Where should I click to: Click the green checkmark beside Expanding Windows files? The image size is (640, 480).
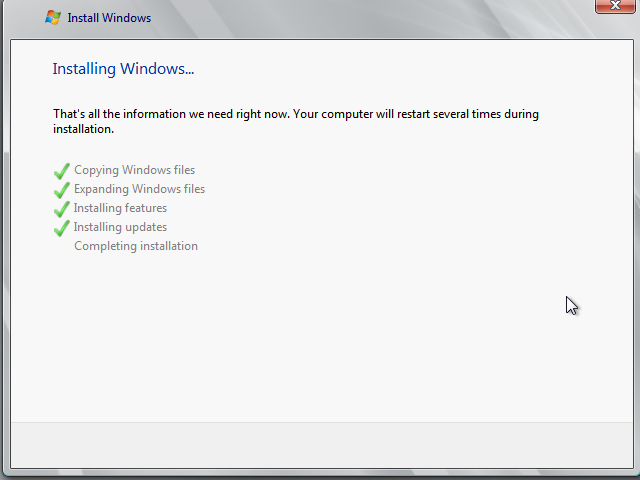[x=62, y=190]
